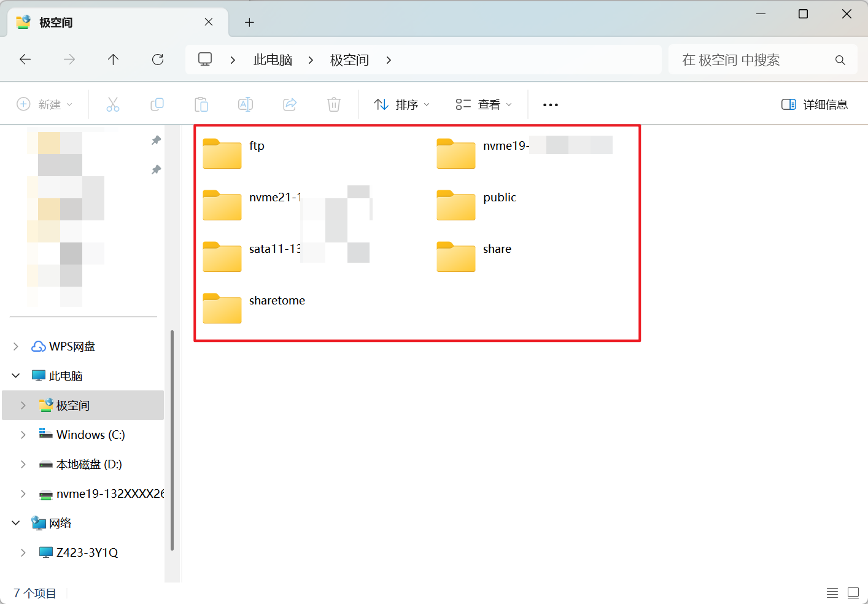Click the Cut scissors icon
This screenshot has width=868, height=604.
[x=113, y=104]
